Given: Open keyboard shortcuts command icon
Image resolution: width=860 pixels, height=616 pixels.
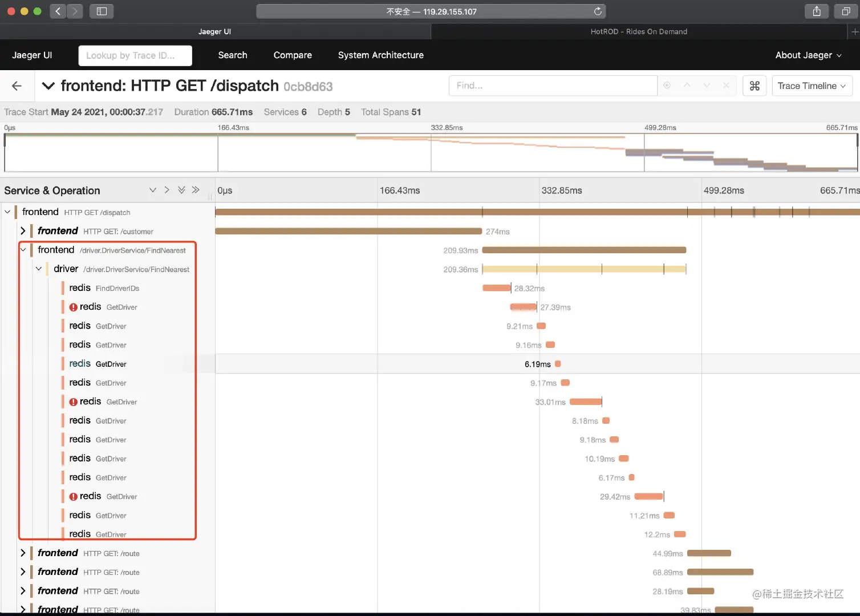Looking at the screenshot, I should point(754,86).
